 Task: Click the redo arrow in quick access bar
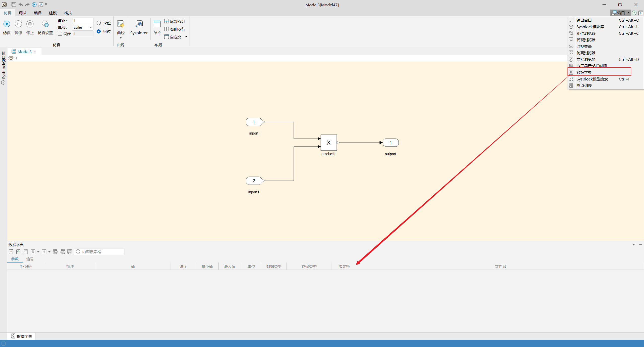click(x=27, y=5)
